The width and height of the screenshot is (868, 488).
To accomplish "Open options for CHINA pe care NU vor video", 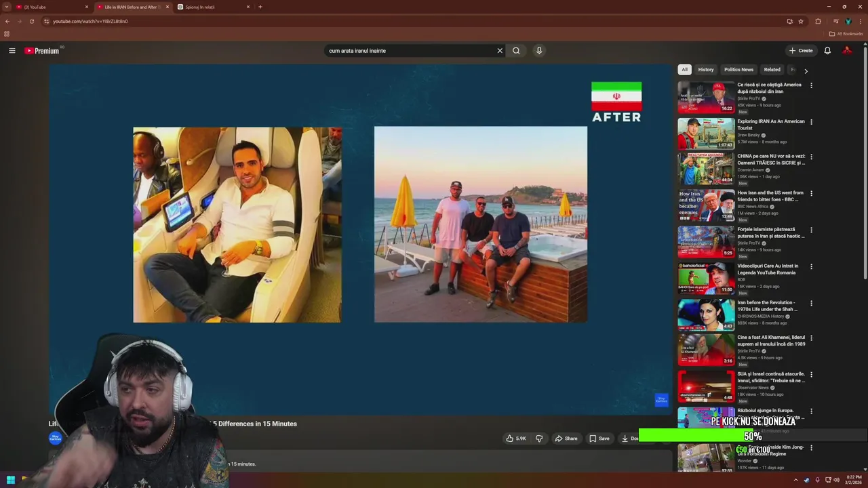I will click(811, 157).
